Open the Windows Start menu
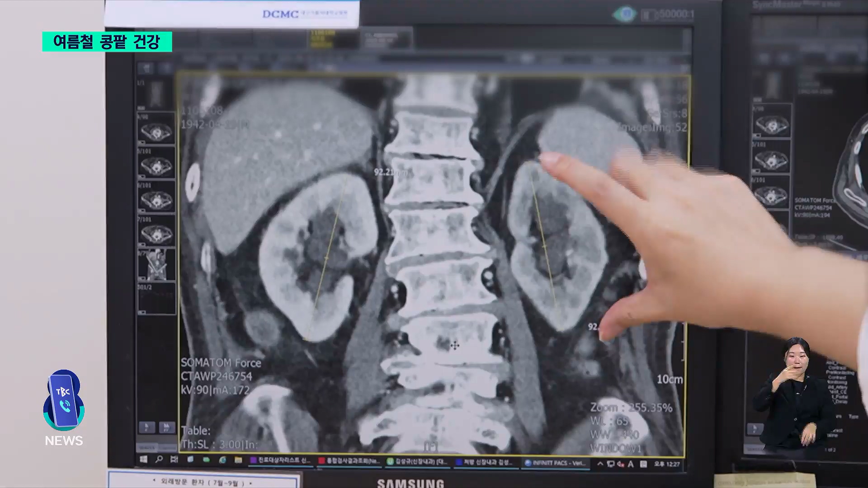 point(144,460)
